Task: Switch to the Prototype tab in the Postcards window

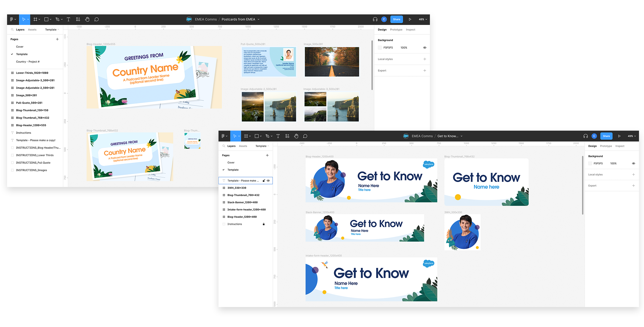Action: pos(396,30)
